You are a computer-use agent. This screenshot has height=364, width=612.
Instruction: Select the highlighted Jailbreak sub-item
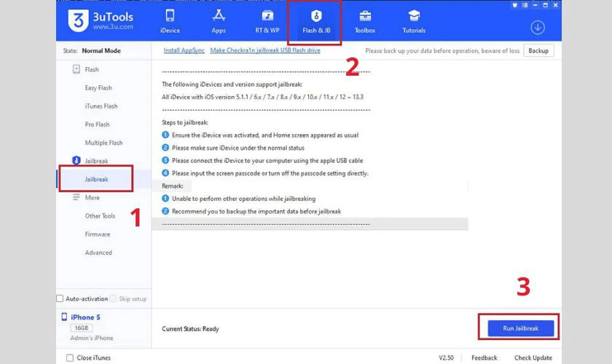[x=96, y=179]
